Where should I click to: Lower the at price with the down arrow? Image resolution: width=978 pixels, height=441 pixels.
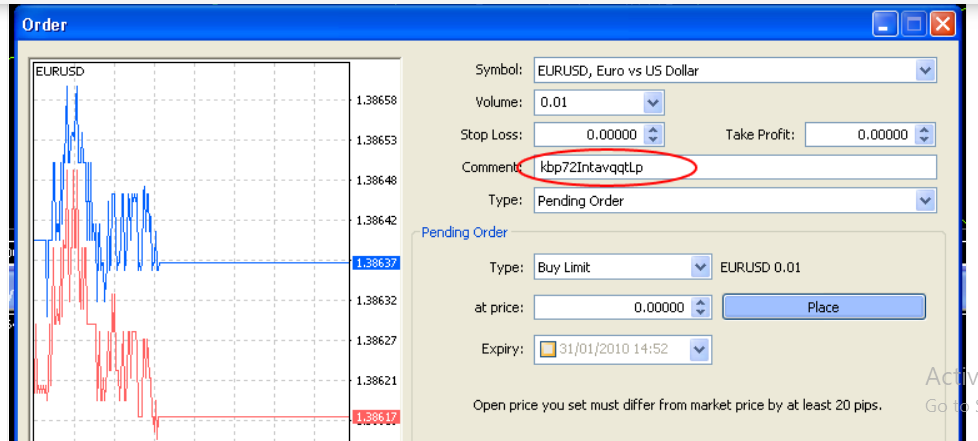(x=700, y=313)
